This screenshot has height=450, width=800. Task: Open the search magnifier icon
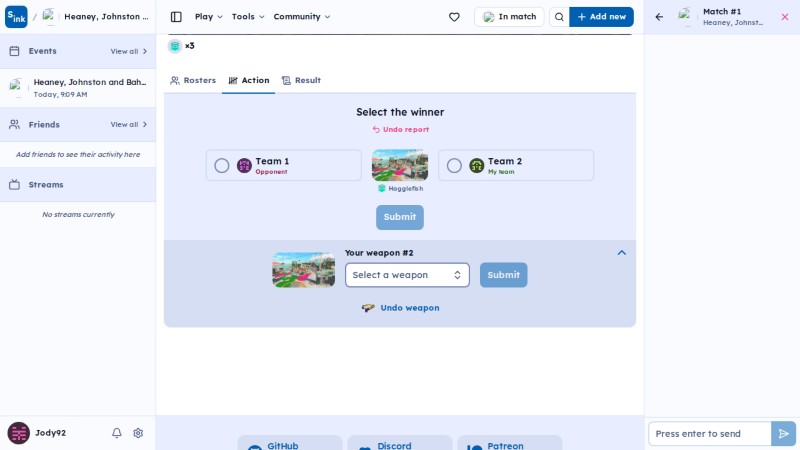click(x=559, y=17)
